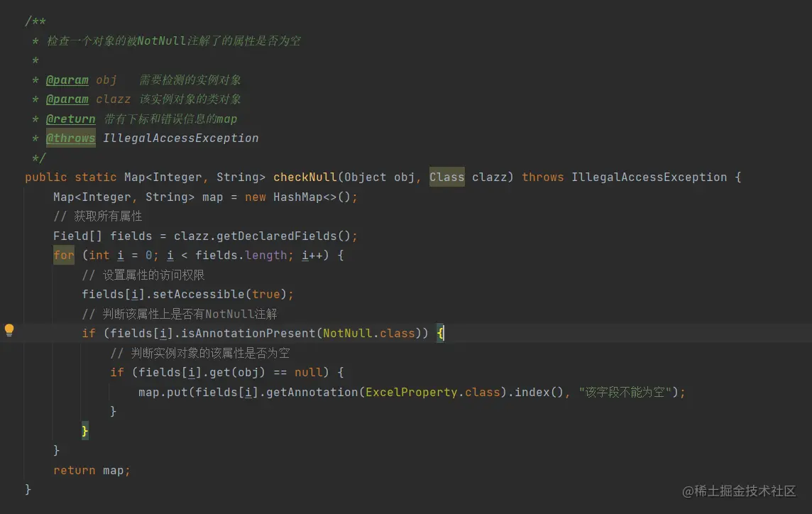This screenshot has height=514, width=812.
Task: Click 'true' argument of setAccessible
Action: tap(265, 295)
